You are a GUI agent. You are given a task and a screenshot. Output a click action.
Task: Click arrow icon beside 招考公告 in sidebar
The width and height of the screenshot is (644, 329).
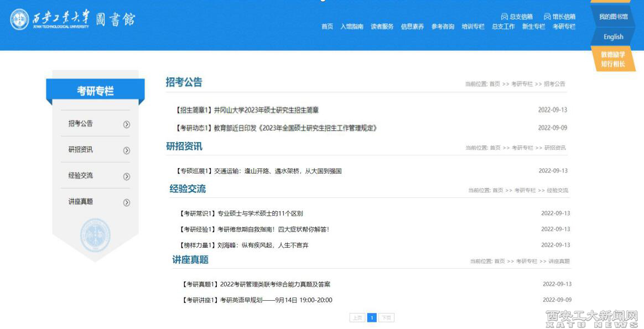pyautogui.click(x=127, y=124)
